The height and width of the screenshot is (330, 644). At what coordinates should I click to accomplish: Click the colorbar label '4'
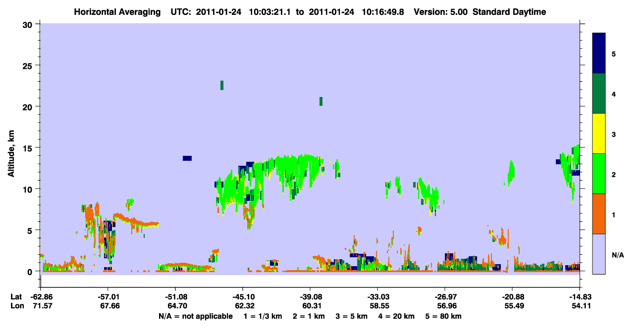[614, 94]
